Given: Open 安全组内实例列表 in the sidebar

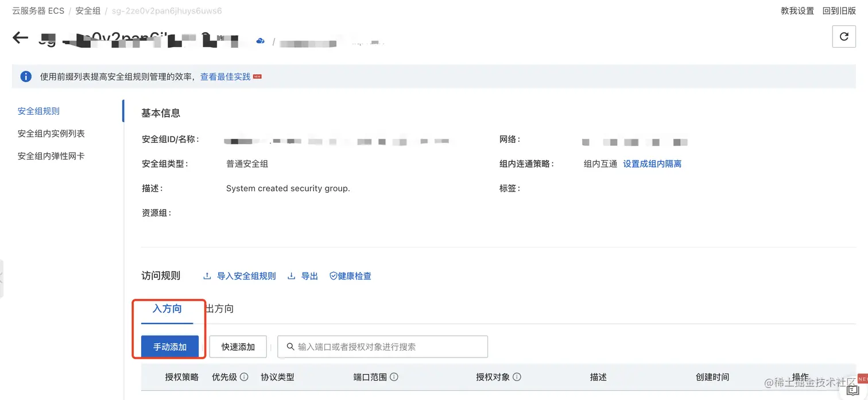Looking at the screenshot, I should (x=51, y=133).
